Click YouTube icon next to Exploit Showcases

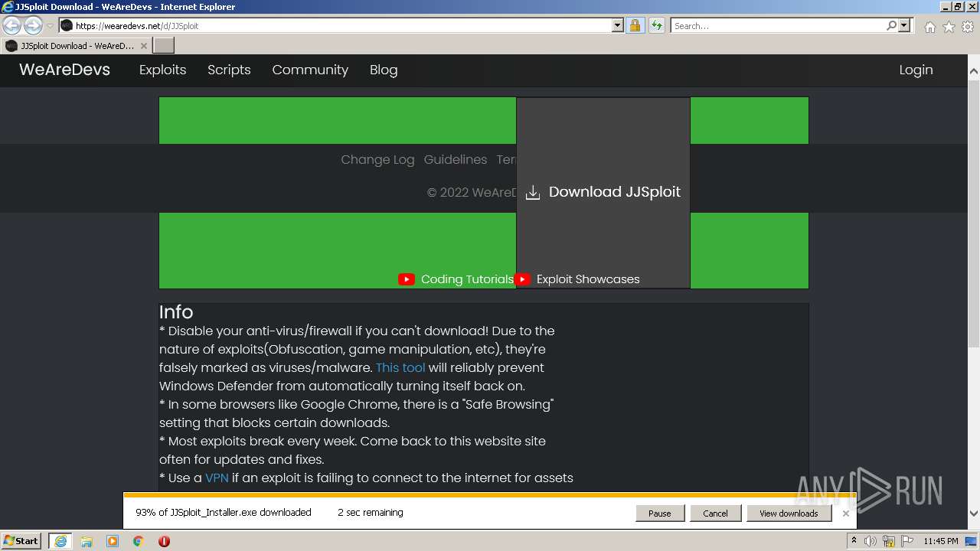[x=522, y=279]
